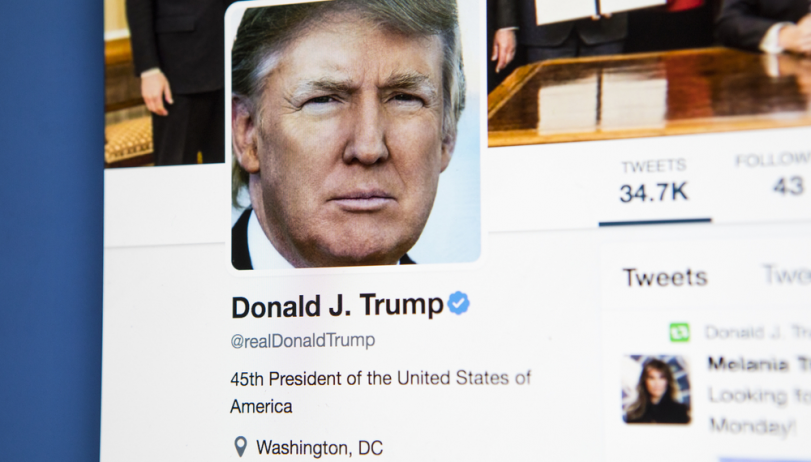Open Melania Trump's name in the retweet
Image resolution: width=811 pixels, height=462 pixels.
[x=759, y=365]
